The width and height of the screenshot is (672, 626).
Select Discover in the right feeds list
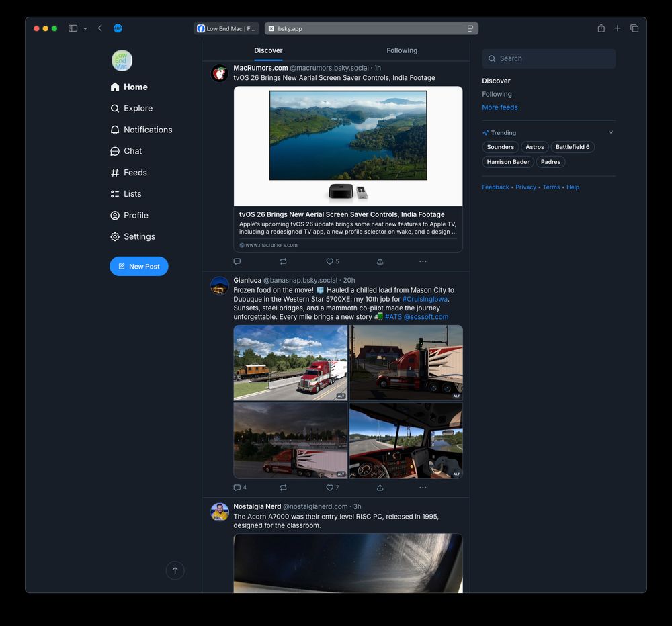(497, 81)
